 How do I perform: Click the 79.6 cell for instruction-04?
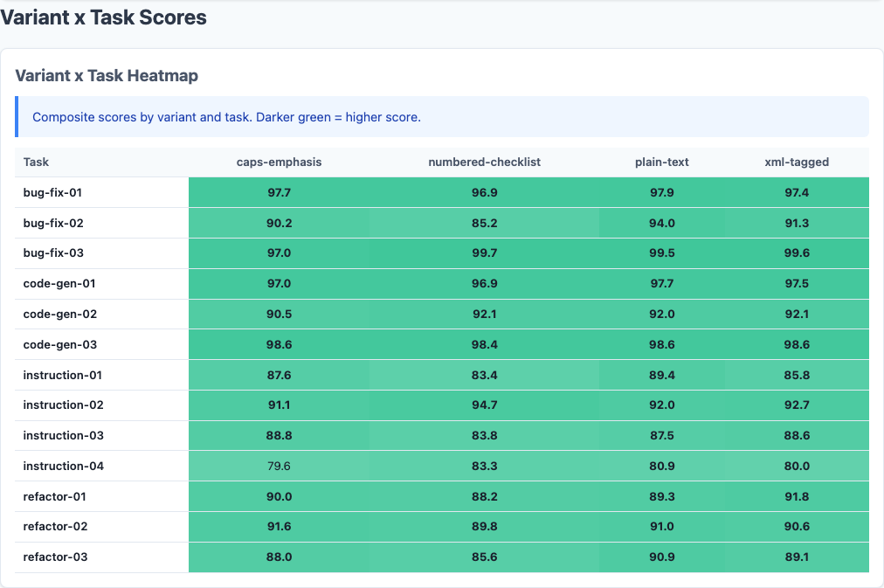(279, 466)
